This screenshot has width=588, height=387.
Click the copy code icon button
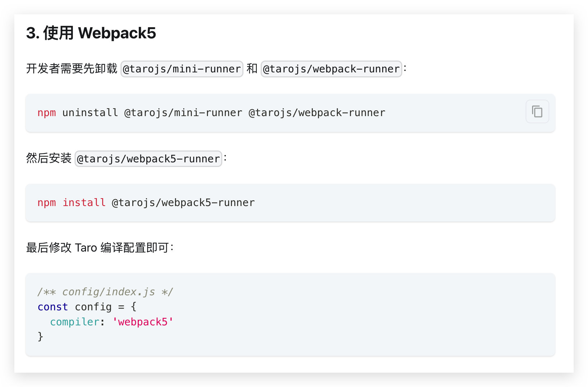click(537, 111)
